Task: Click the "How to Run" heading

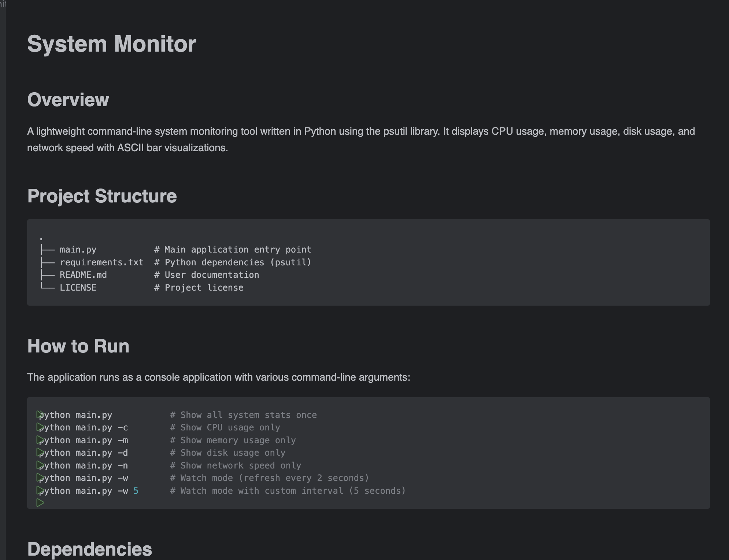Action: point(78,346)
